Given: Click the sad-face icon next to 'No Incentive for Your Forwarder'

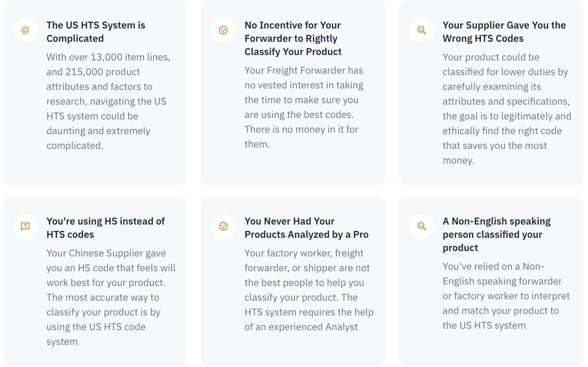Looking at the screenshot, I should tap(223, 30).
